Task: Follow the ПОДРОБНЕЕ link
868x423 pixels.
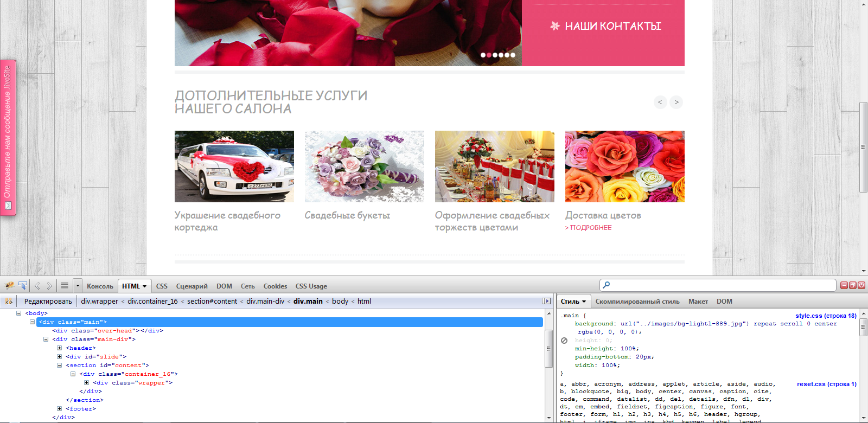Action: (x=588, y=228)
